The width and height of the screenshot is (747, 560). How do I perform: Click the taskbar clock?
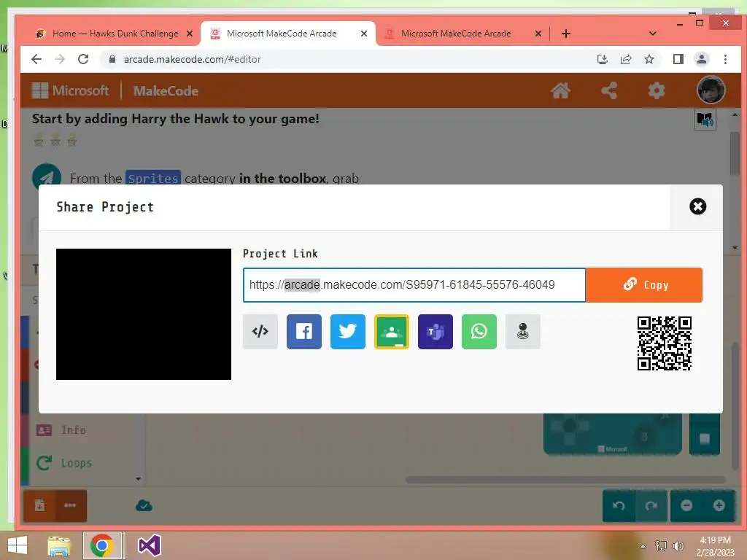[x=715, y=545]
